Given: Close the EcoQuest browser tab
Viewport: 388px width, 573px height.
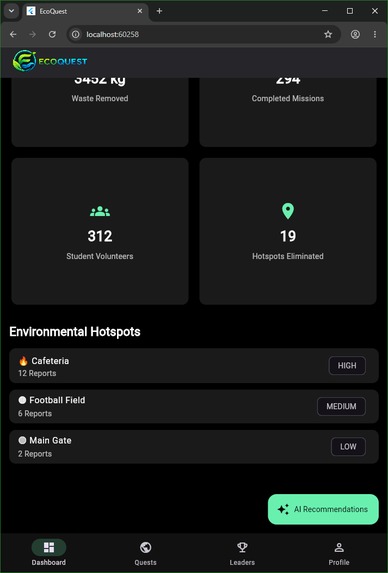Looking at the screenshot, I should click(x=140, y=11).
